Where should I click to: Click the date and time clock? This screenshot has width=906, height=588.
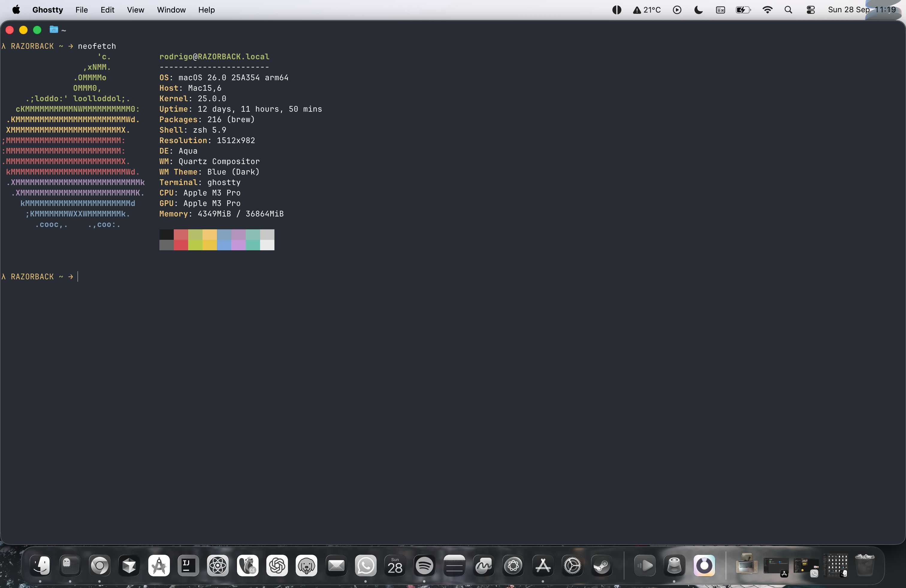pos(862,10)
